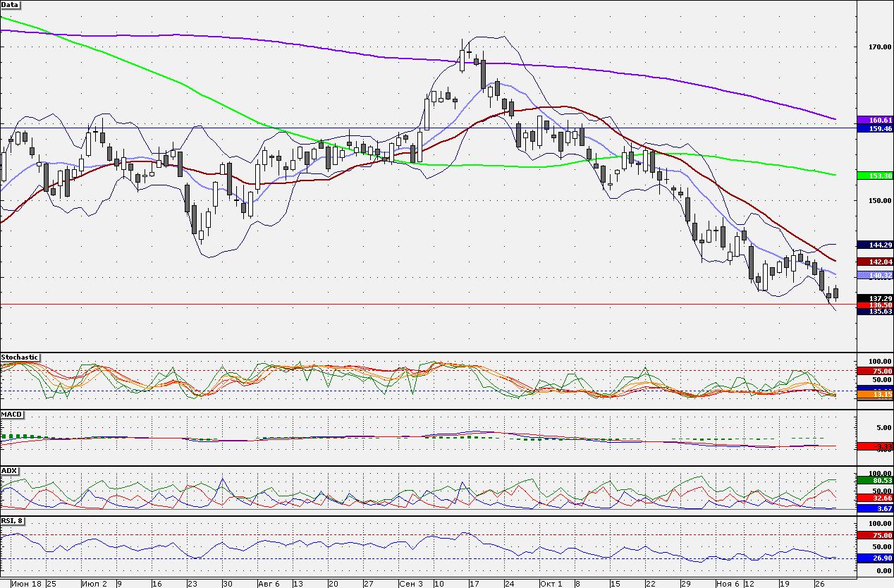This screenshot has width=894, height=588.
Task: Select the Ноя 6 date marker
Action: click(x=727, y=584)
